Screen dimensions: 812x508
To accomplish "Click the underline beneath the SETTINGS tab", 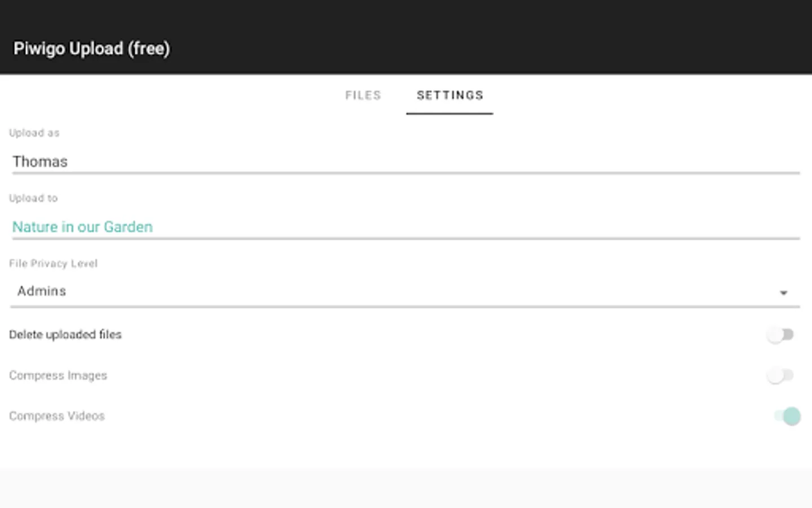I will (x=449, y=113).
